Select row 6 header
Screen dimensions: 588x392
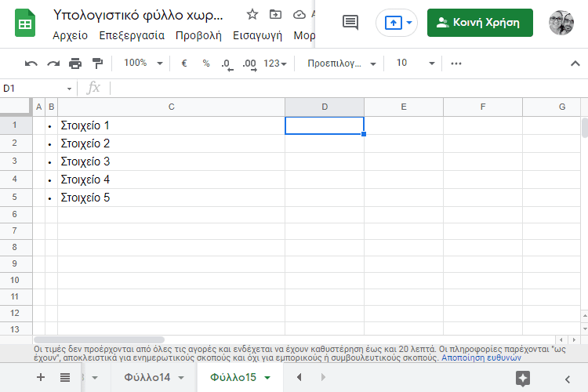(15, 215)
